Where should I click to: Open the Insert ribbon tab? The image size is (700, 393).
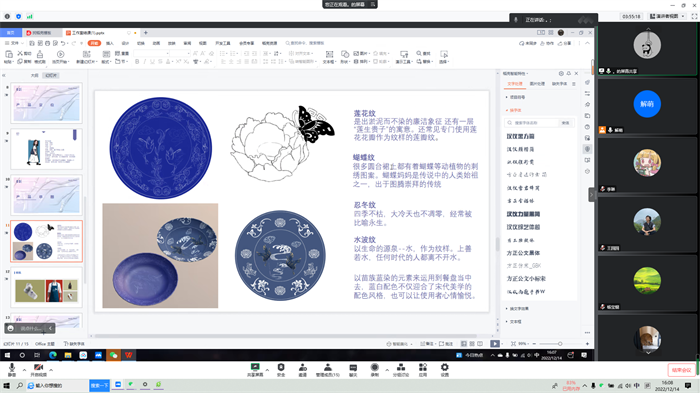110,43
